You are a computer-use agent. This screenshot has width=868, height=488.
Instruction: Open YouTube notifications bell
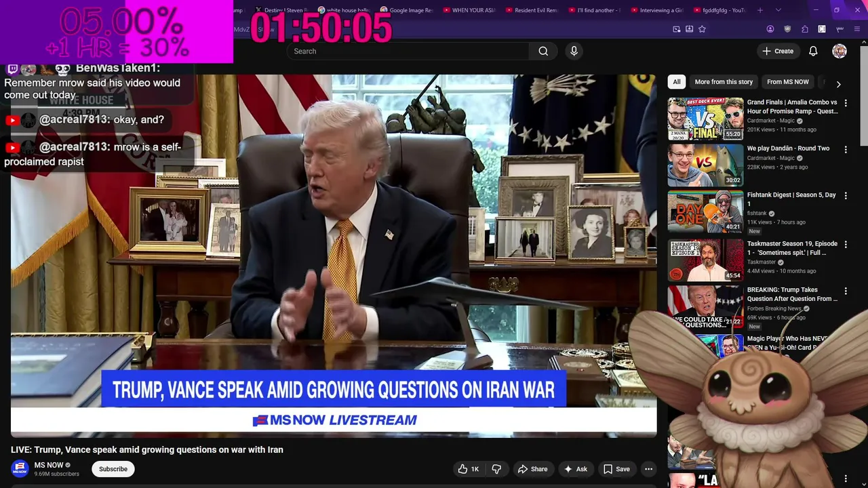click(x=813, y=51)
